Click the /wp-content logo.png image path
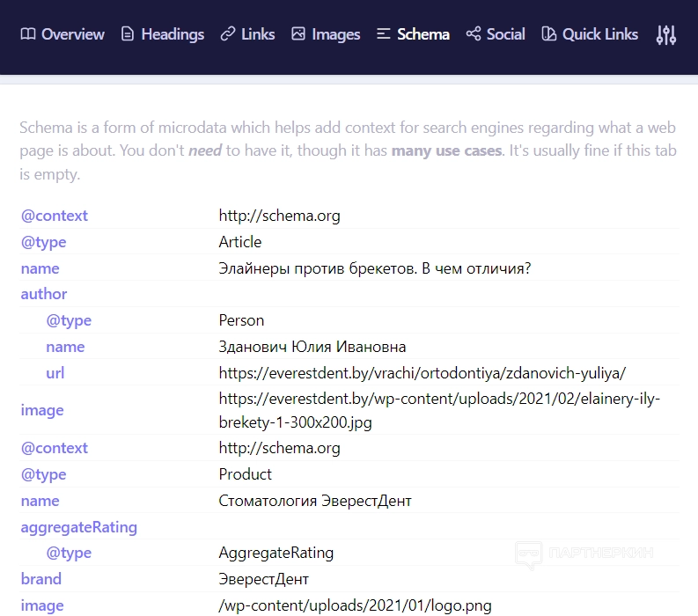This screenshot has height=616, width=698. point(355,605)
